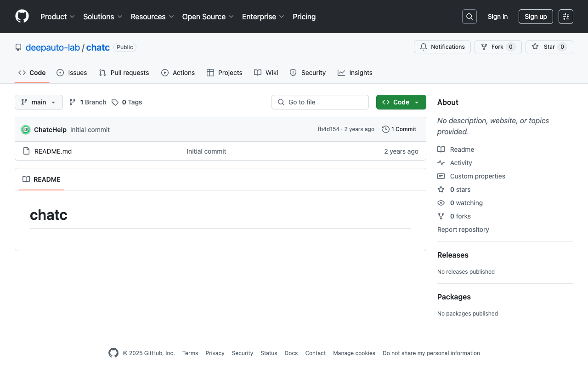Open the Releases heading link
The image size is (588, 368).
[453, 255]
